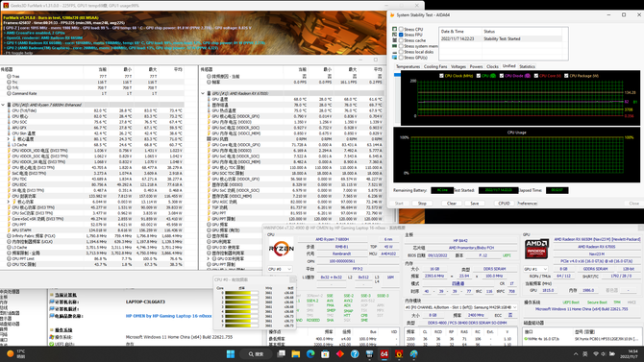Open CPUID from the stability test window

tap(504, 204)
